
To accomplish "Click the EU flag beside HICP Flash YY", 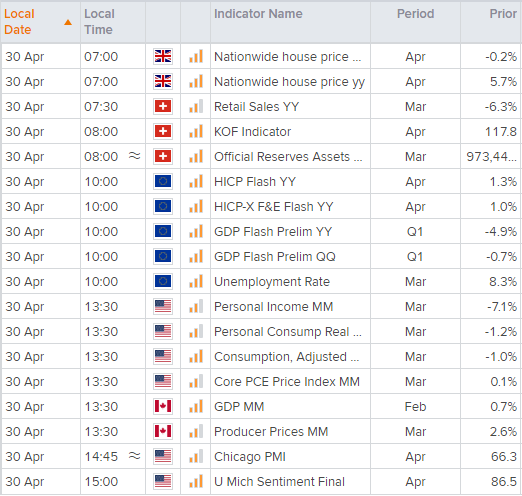I will 163,181.
